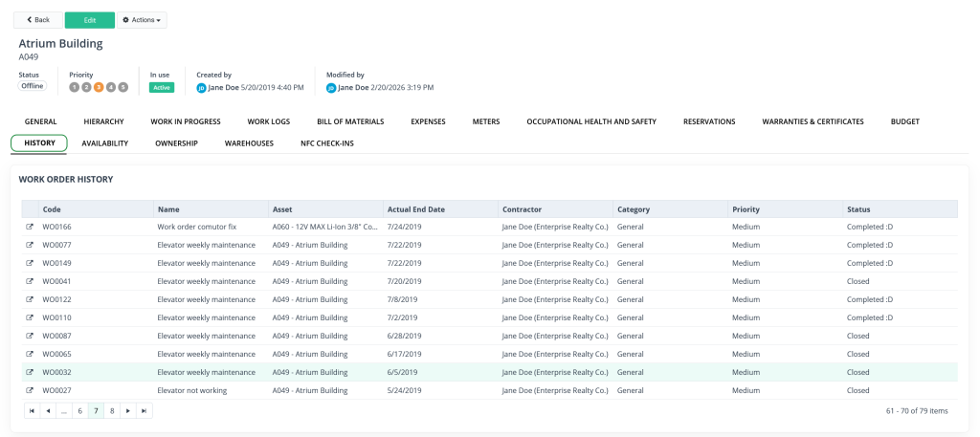Viewport: 980px width, 437px height.
Task: Select the History tab
Action: pos(39,143)
